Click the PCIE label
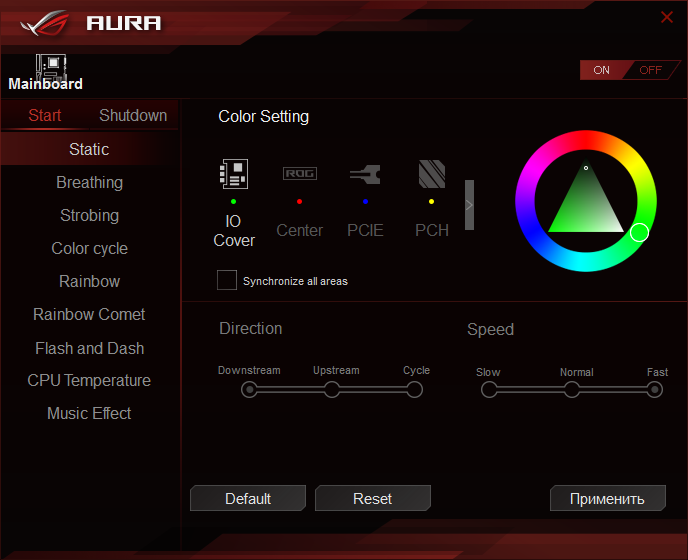This screenshot has height=560, width=688. [x=366, y=230]
